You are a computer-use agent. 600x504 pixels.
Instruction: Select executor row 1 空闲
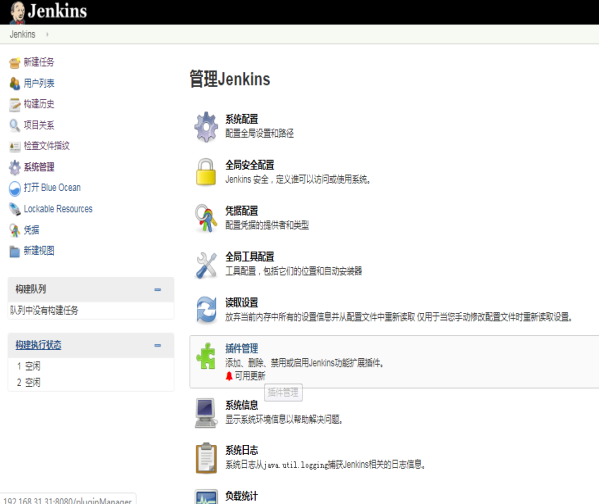tap(29, 366)
